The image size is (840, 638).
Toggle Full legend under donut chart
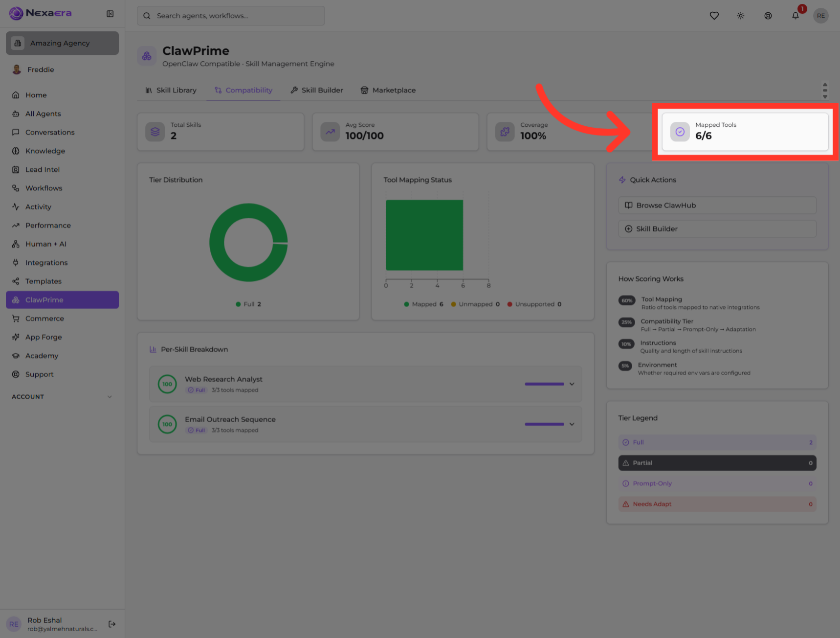coord(248,304)
